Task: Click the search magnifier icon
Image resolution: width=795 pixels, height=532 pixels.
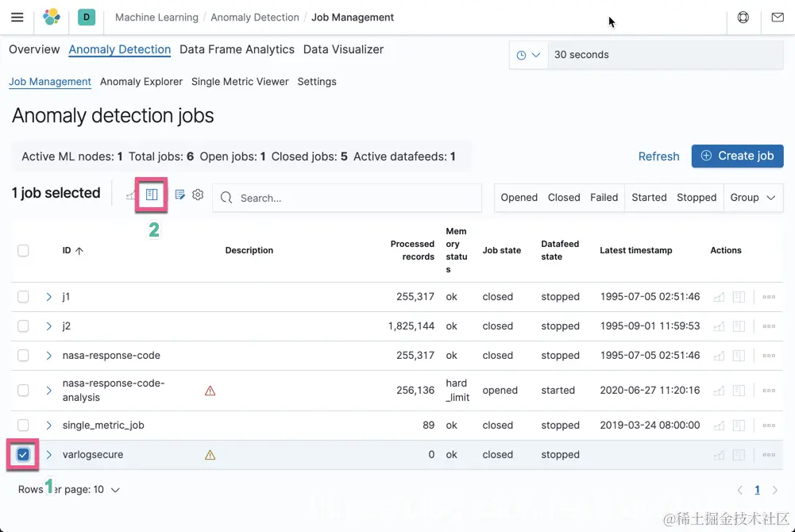Action: click(226, 198)
